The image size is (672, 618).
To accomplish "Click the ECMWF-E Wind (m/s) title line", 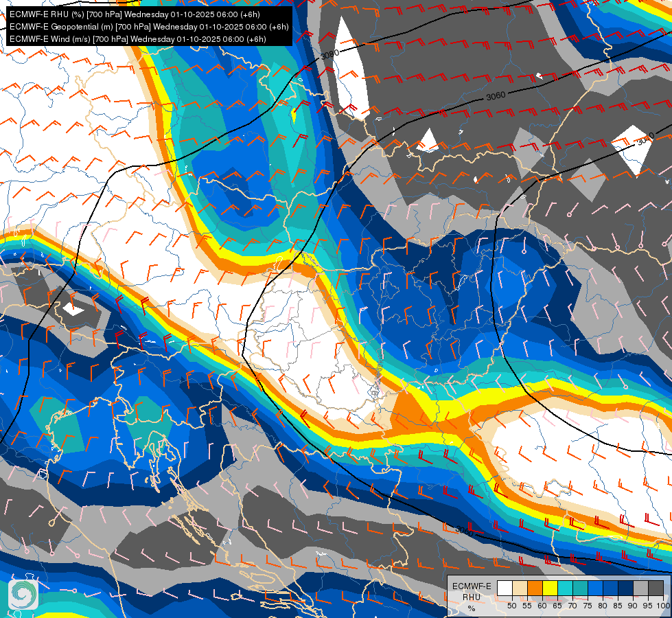I will pyautogui.click(x=137, y=39).
